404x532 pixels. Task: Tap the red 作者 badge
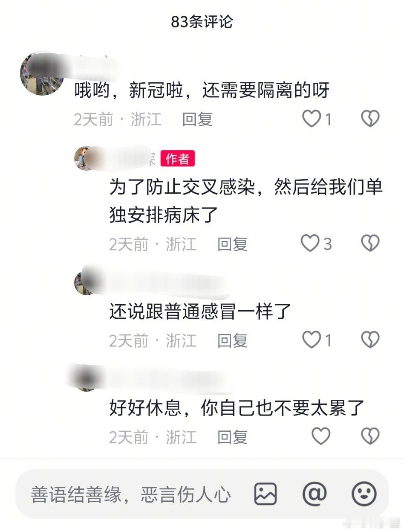[178, 159]
